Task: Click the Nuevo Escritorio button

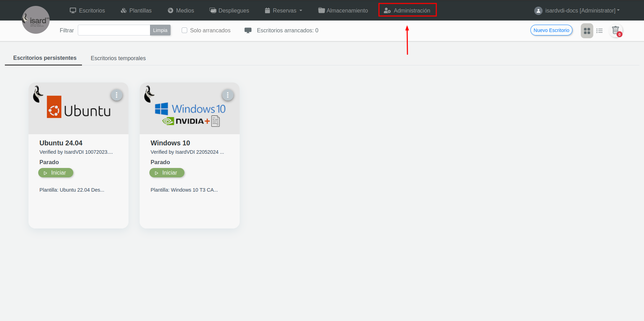Action: [x=551, y=30]
